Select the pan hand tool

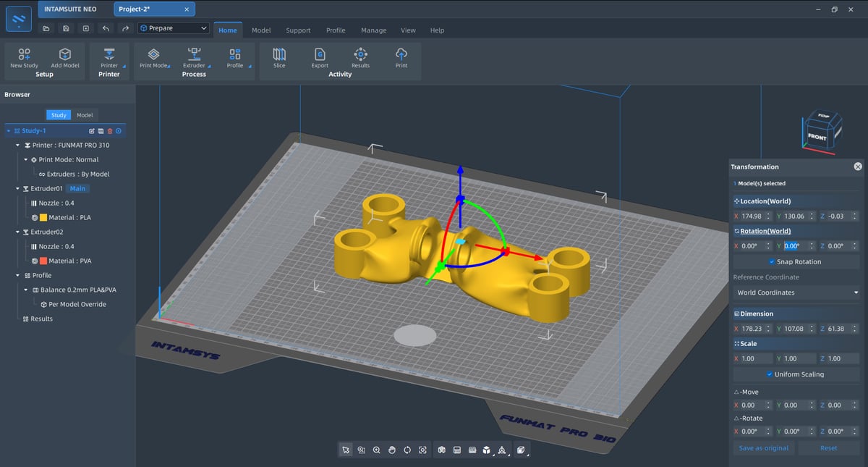392,450
